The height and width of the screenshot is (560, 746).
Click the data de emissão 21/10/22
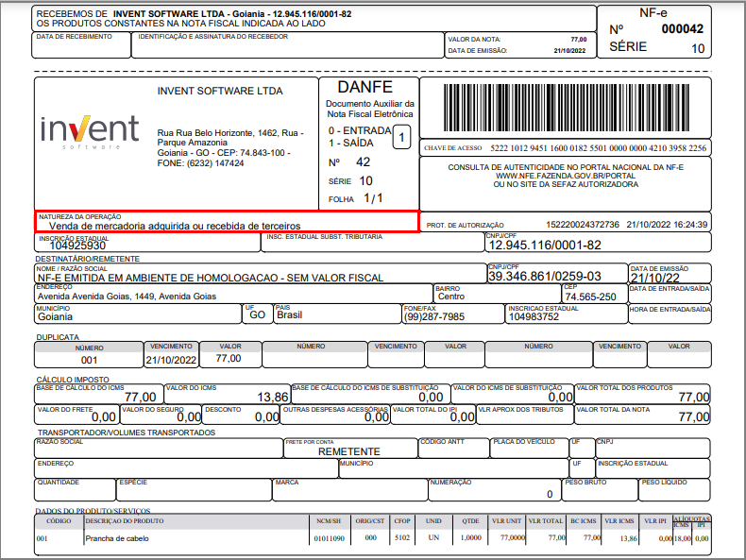coord(655,279)
